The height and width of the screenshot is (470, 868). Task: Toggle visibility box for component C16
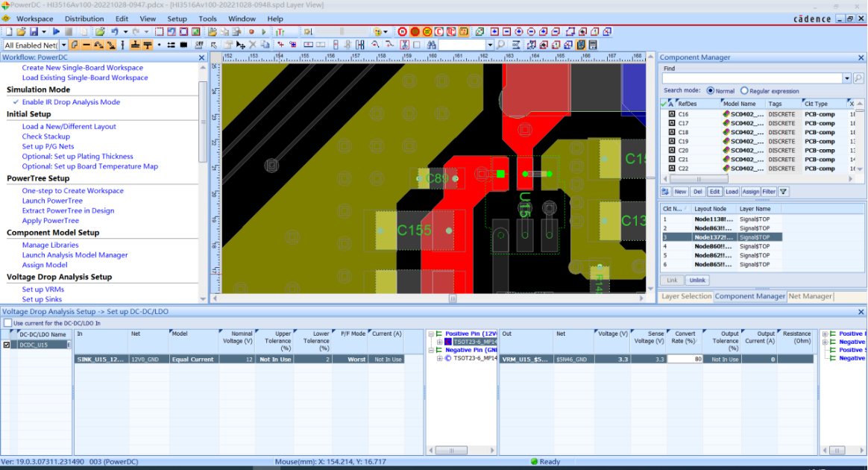(671, 114)
